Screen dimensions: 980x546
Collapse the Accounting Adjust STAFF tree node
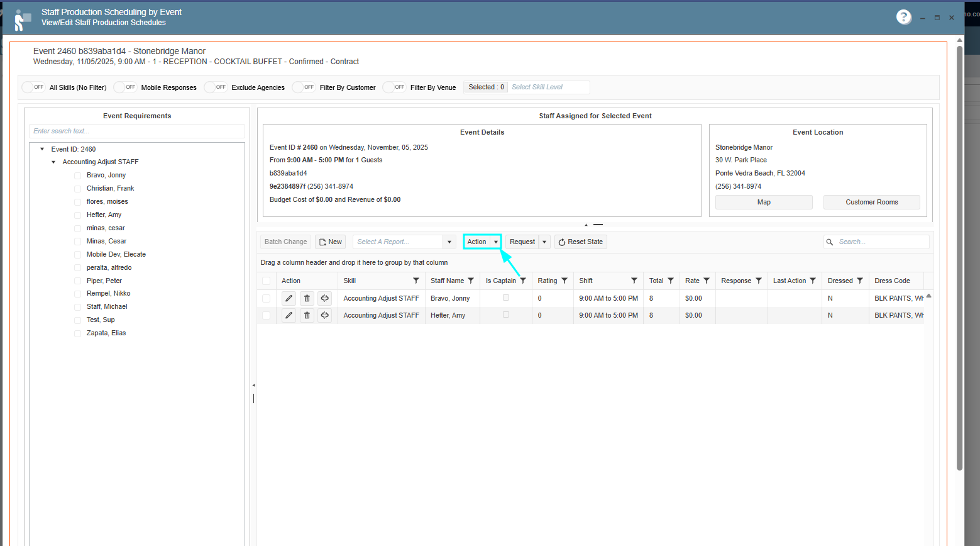pos(53,162)
